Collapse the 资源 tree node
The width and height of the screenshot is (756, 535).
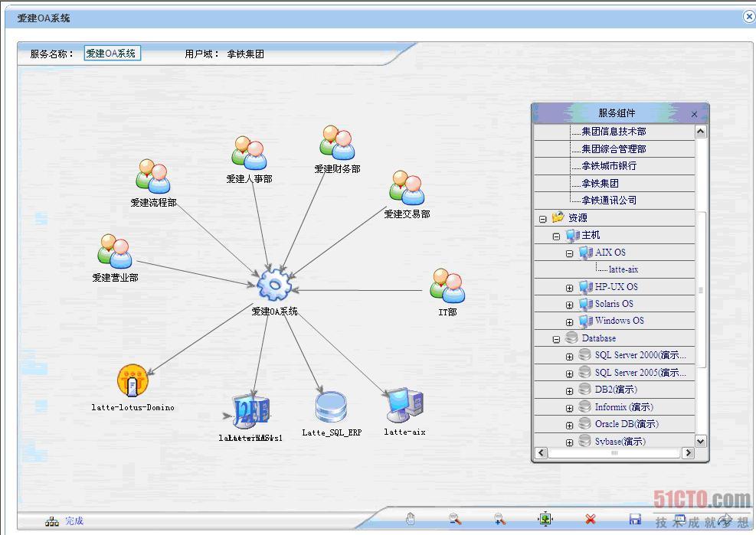click(542, 219)
